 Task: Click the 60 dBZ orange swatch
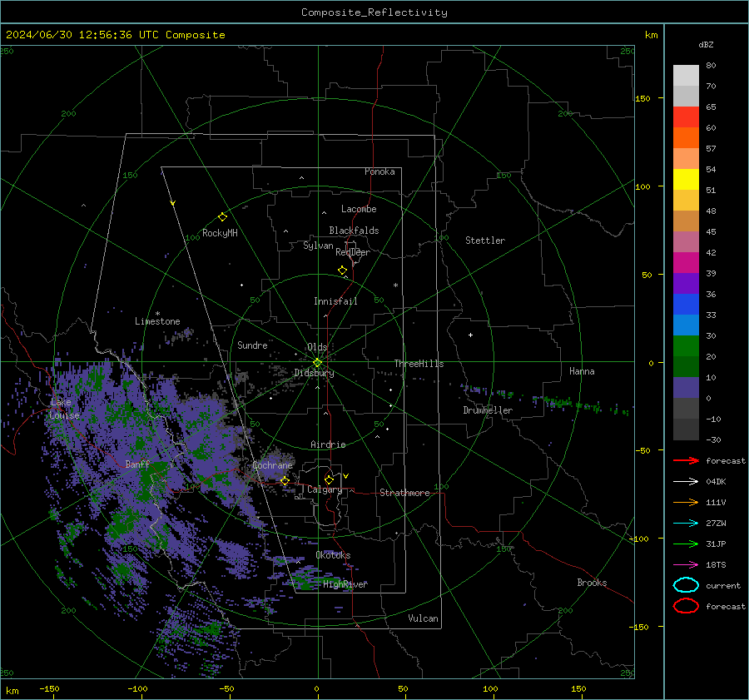point(686,138)
